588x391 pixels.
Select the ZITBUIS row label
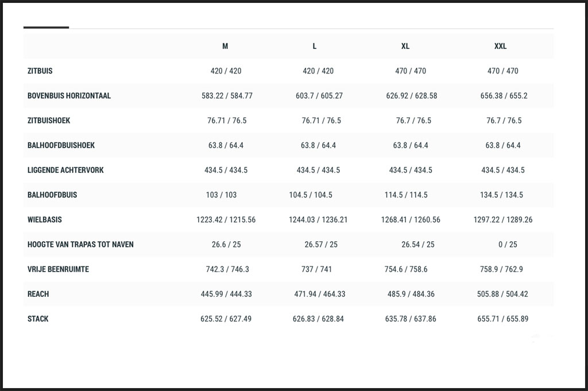click(40, 71)
